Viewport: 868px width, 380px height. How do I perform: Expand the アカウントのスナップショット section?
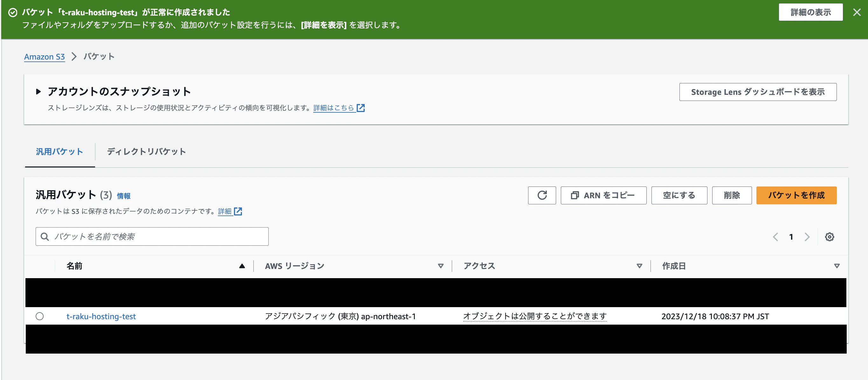[38, 91]
